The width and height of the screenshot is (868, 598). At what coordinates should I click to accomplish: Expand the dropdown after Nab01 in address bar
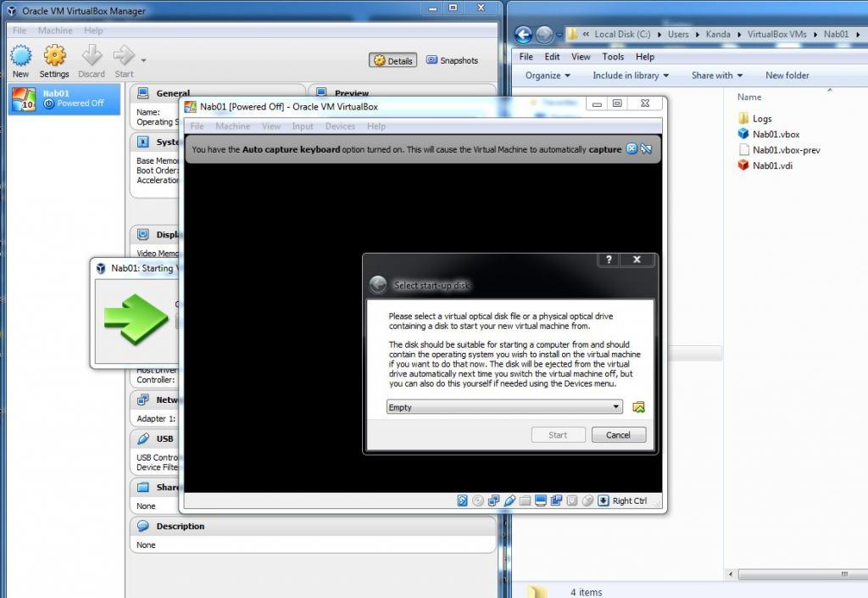858,34
